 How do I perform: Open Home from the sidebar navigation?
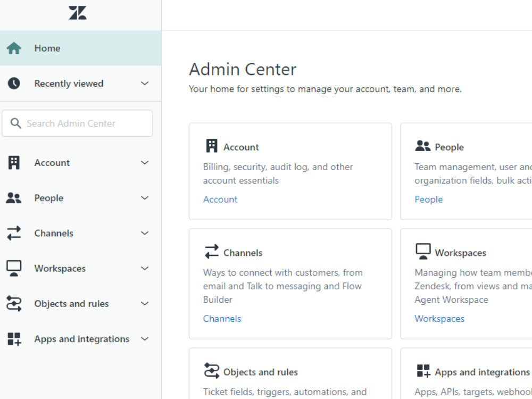(47, 48)
